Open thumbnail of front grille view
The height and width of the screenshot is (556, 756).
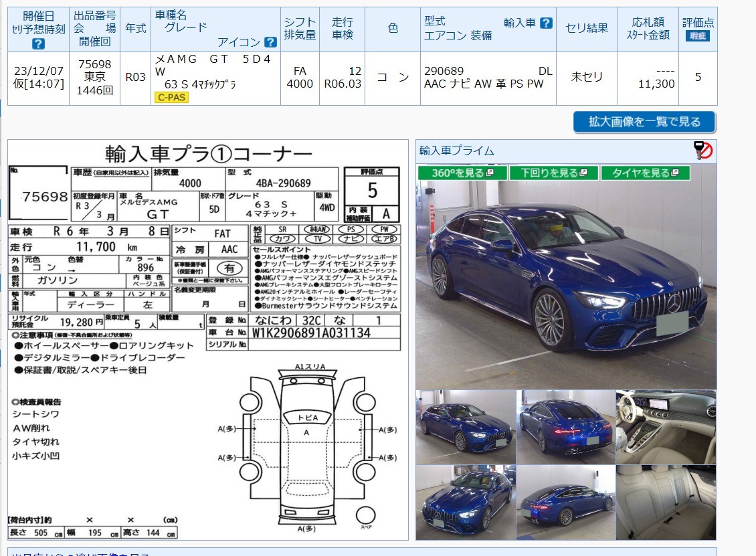466,502
